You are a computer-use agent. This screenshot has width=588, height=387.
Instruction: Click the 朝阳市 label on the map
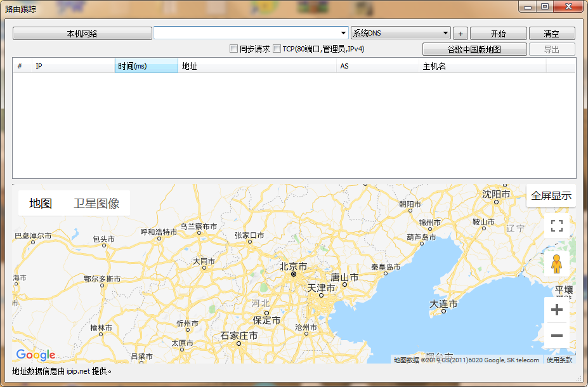tap(410, 204)
